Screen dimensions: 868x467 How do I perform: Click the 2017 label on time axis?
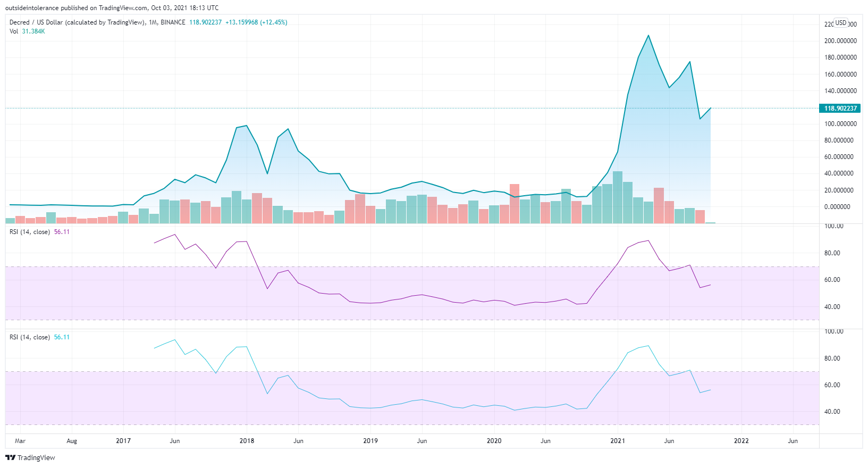point(123,441)
